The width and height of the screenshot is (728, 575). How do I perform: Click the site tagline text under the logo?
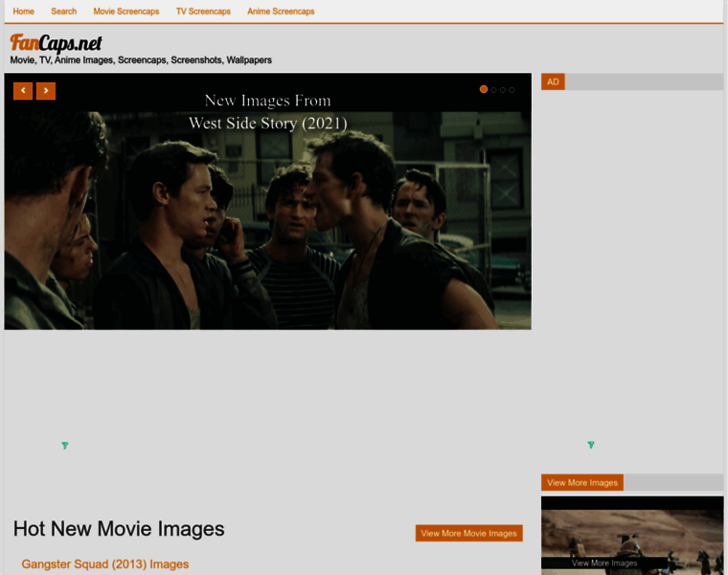tap(141, 60)
